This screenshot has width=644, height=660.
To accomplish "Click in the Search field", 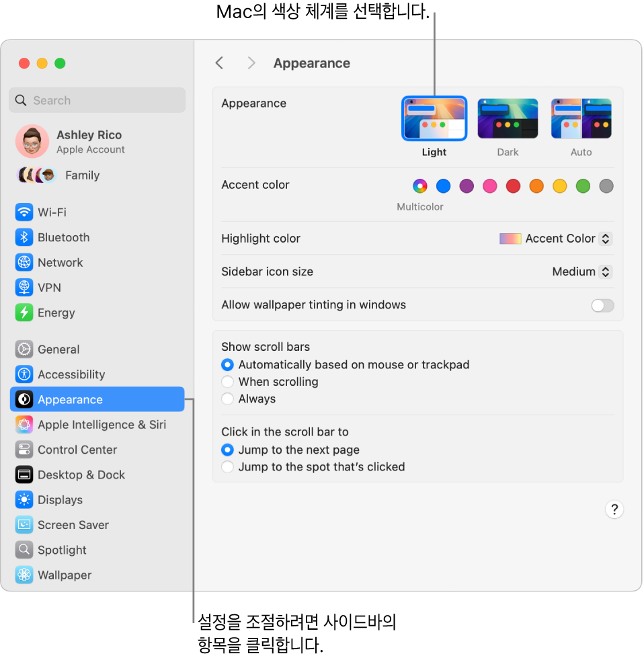I will [97, 100].
